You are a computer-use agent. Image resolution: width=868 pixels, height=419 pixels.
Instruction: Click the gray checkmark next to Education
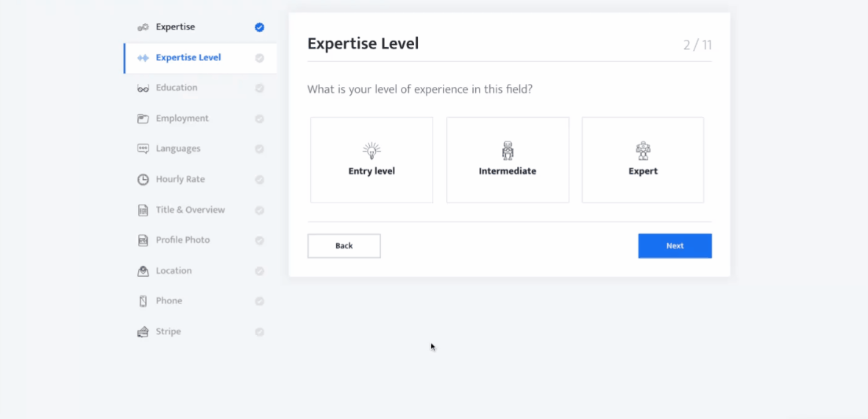click(260, 88)
